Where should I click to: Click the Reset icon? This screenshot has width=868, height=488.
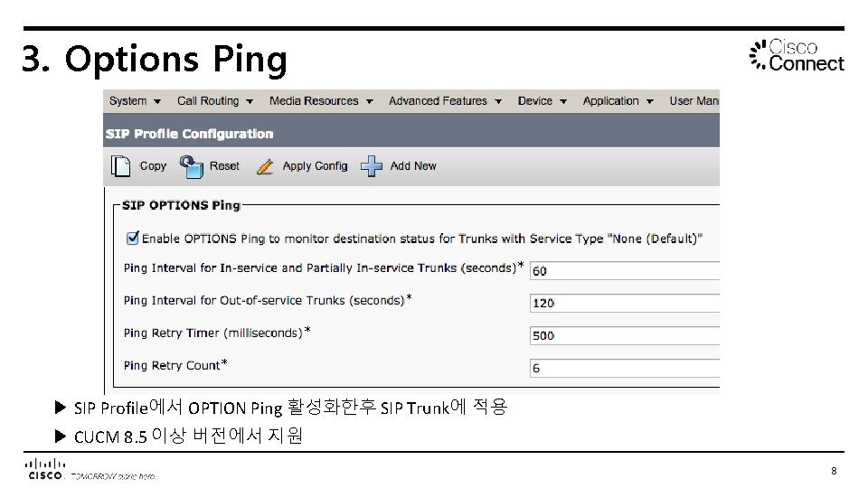point(191,166)
